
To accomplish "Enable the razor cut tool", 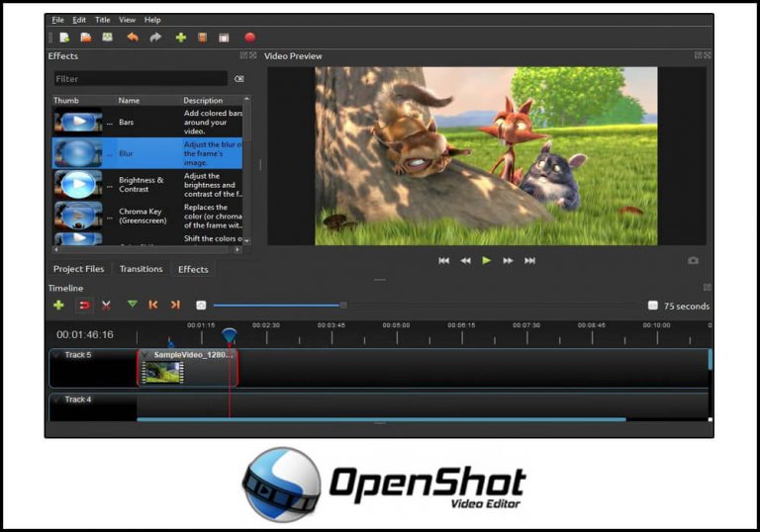I will point(106,305).
